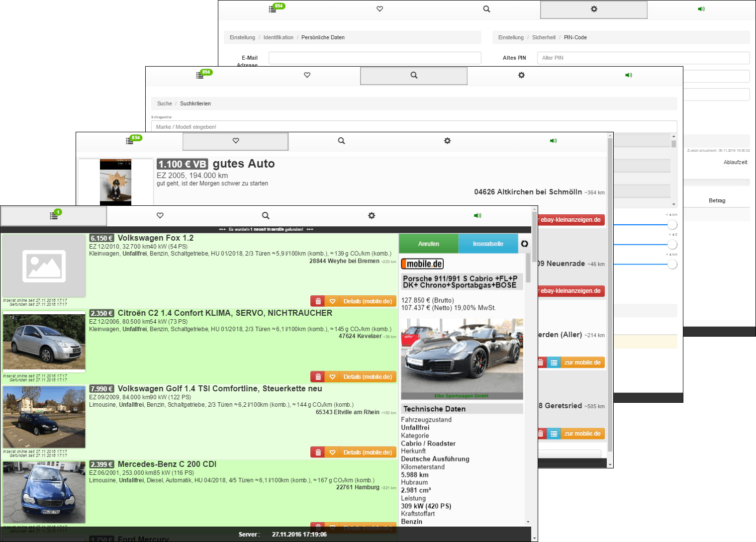
Task: Open Details (mobile.de) for the Citroën C2
Action: coord(367,377)
